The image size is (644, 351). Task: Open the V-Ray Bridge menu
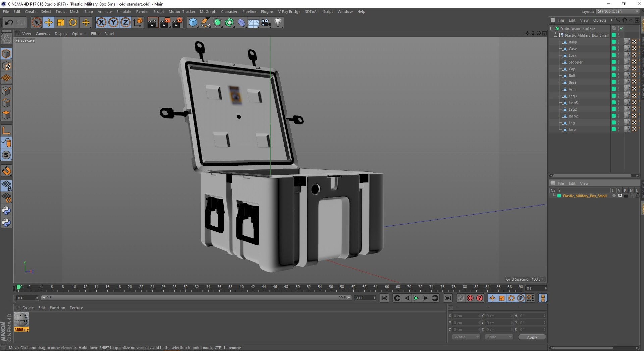(289, 11)
